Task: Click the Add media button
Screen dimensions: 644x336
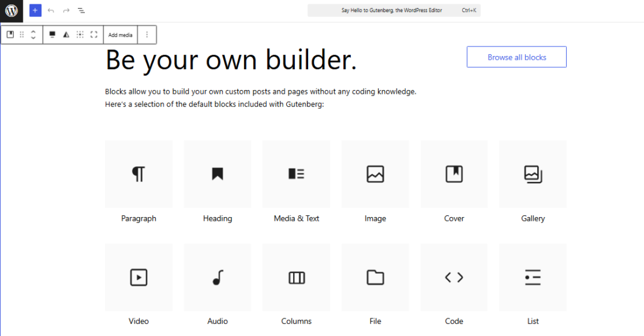Action: [120, 35]
